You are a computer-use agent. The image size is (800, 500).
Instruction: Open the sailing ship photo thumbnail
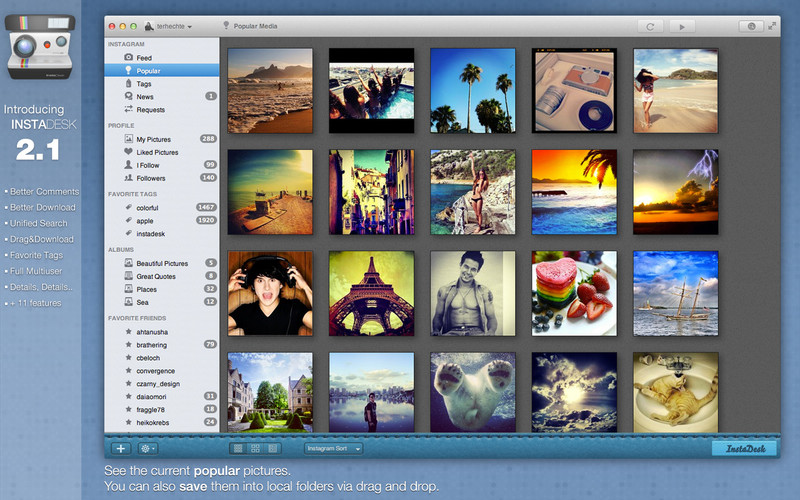(676, 293)
